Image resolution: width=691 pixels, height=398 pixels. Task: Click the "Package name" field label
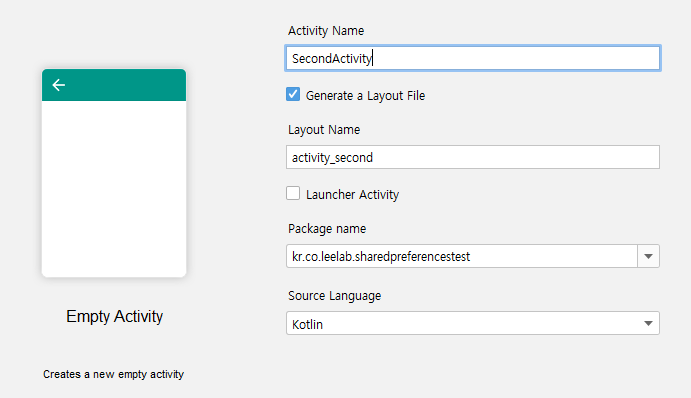(x=327, y=229)
